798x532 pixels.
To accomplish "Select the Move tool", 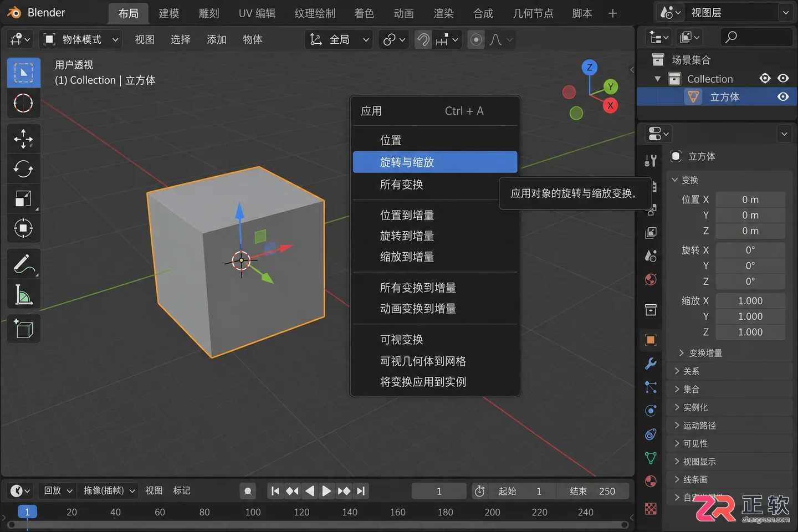I will coord(23,139).
